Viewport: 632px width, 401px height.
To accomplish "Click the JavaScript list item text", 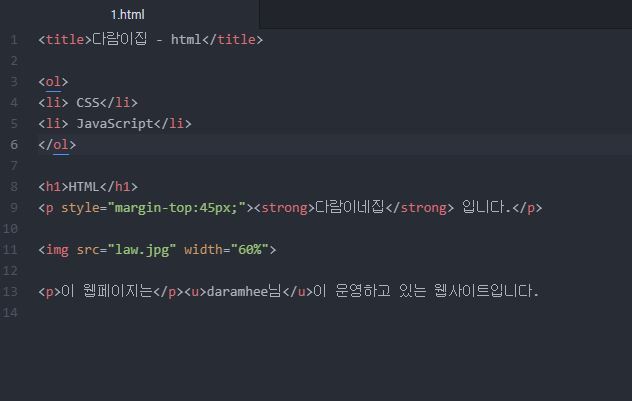I will (115, 124).
